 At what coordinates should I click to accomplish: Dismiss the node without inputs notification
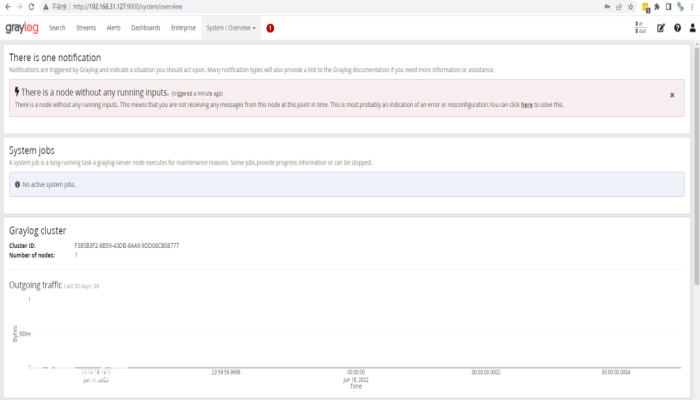[672, 95]
